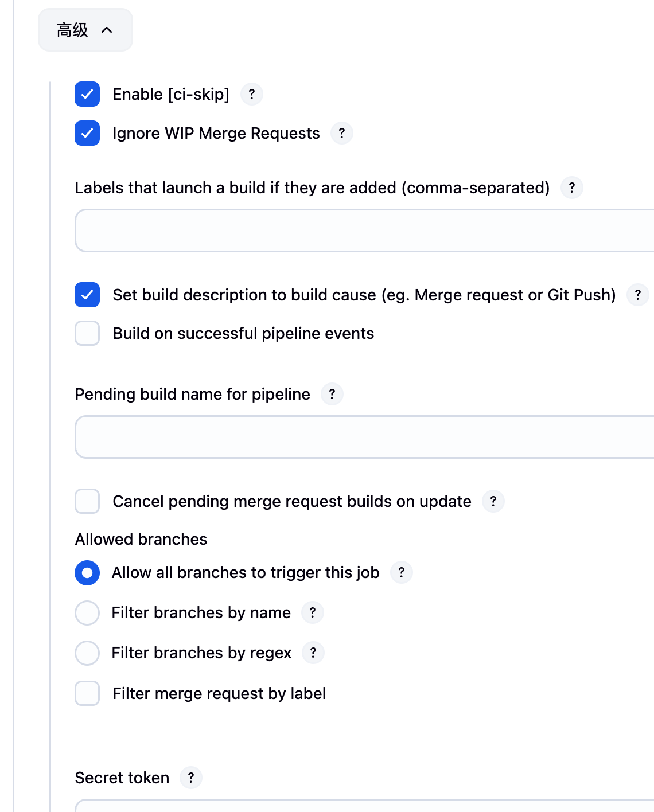Open help for Filter branches by regex
The width and height of the screenshot is (654, 812).
click(x=313, y=653)
